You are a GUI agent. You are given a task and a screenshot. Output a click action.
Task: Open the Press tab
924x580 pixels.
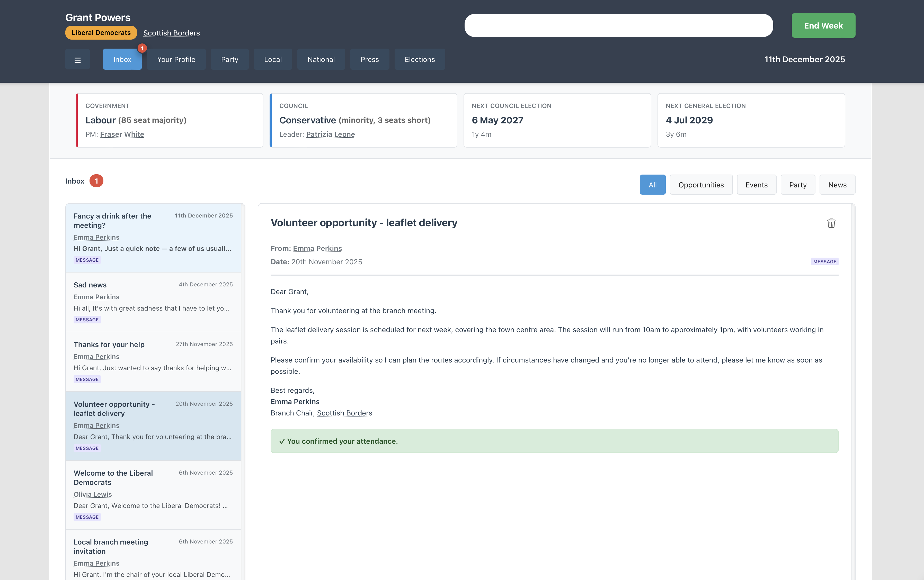[x=370, y=59]
